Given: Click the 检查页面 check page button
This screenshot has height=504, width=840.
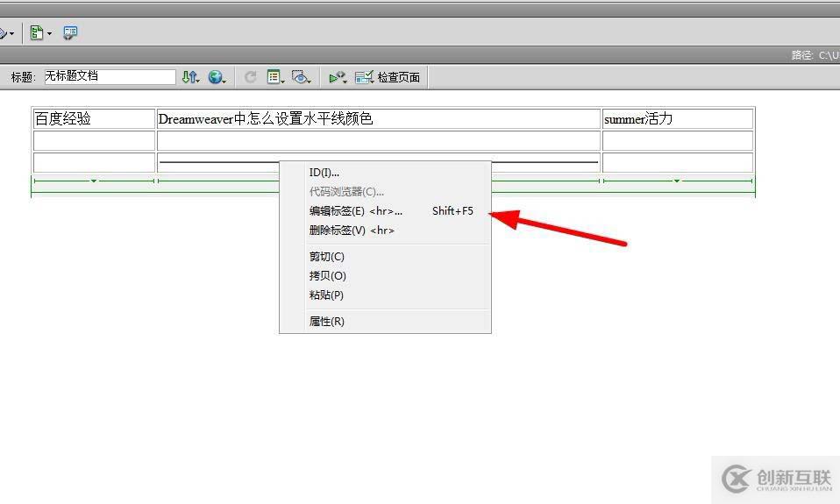Looking at the screenshot, I should pos(388,77).
